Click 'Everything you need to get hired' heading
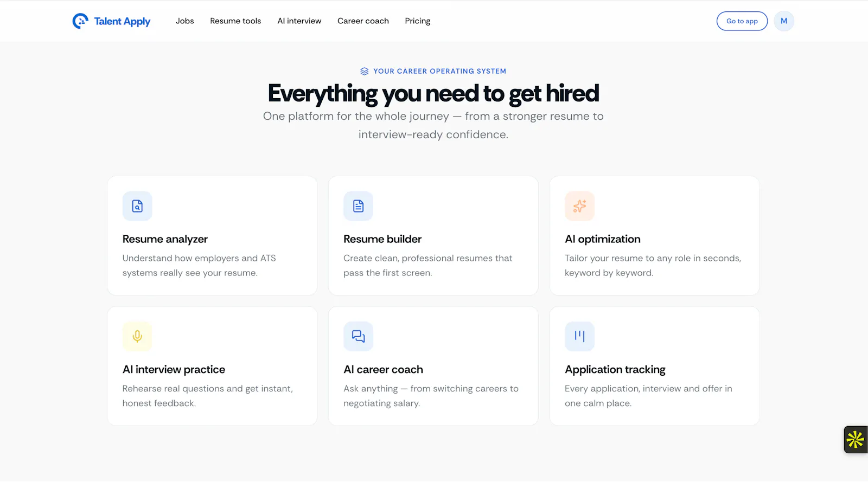868x495 pixels. [433, 93]
